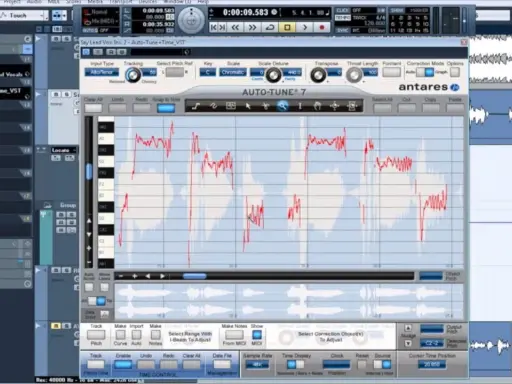Open the Audio menu
This screenshot has width=512, height=384.
(x=34, y=2)
